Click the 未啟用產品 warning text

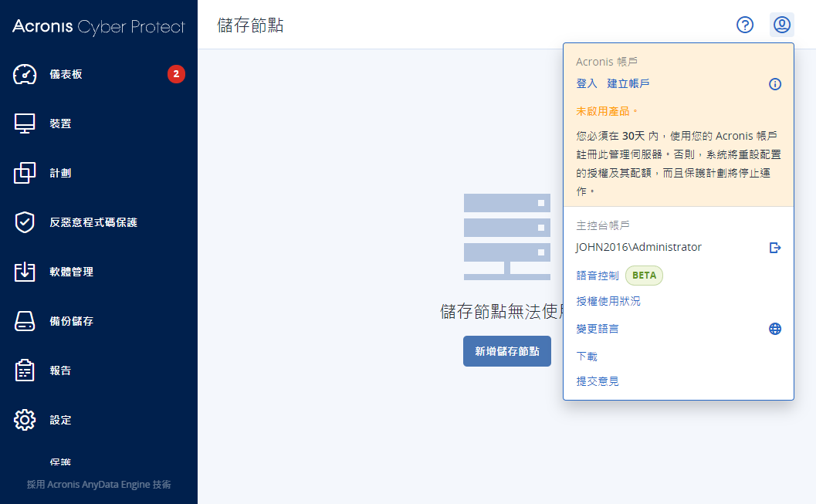(x=606, y=111)
